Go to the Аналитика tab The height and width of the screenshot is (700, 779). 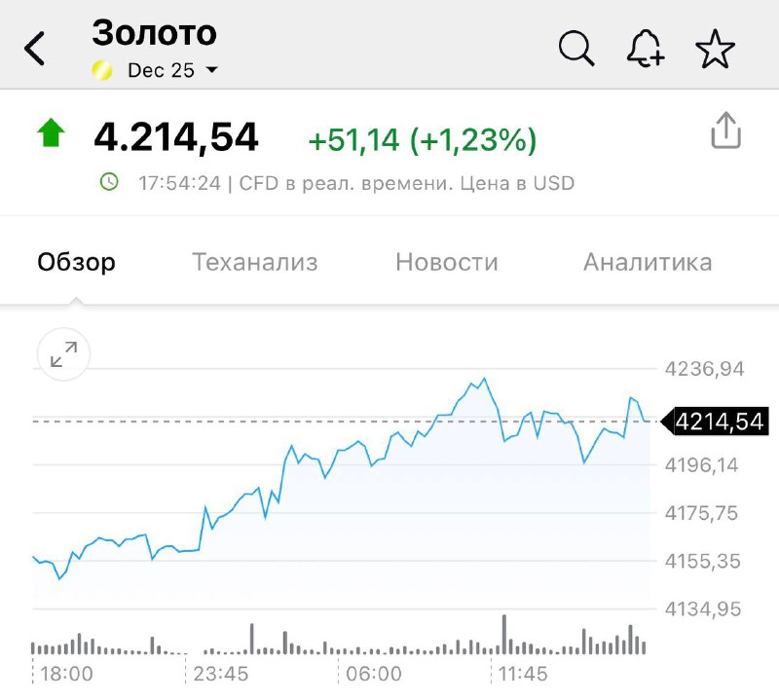(x=647, y=262)
